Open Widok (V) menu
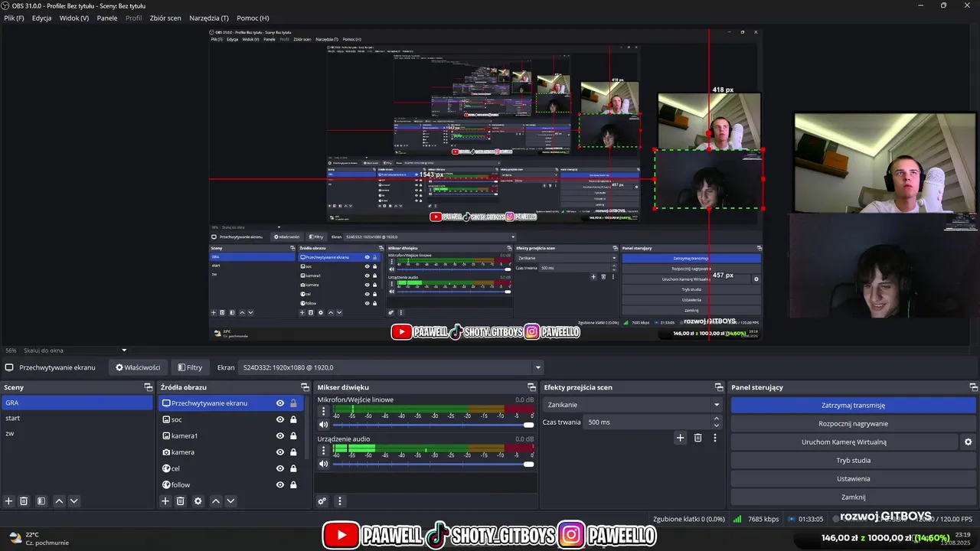 click(74, 18)
